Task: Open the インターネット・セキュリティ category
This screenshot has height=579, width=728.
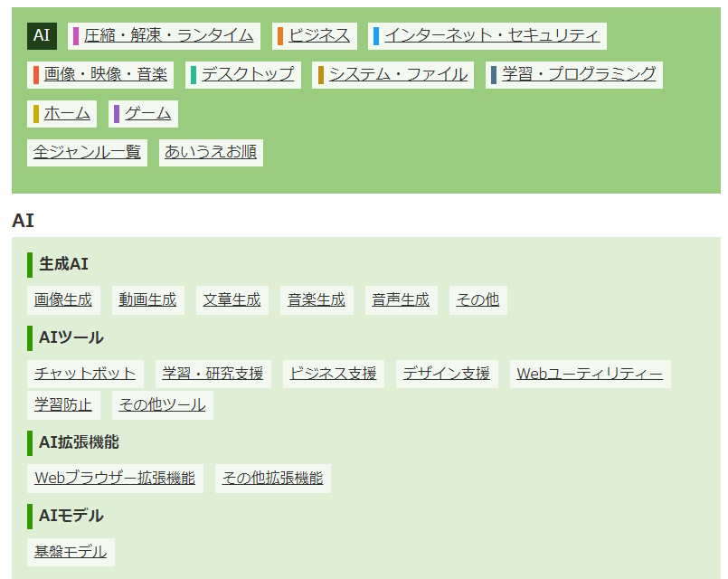Action: [x=491, y=34]
